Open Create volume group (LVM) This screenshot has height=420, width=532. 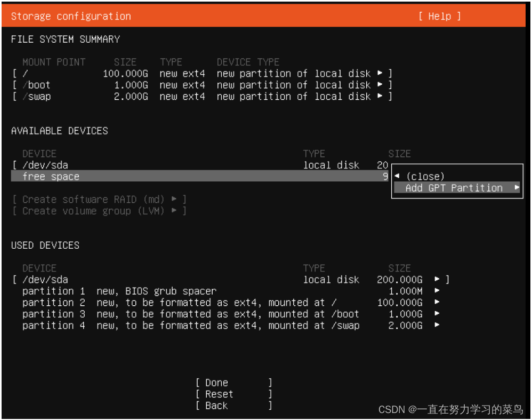tap(99, 211)
